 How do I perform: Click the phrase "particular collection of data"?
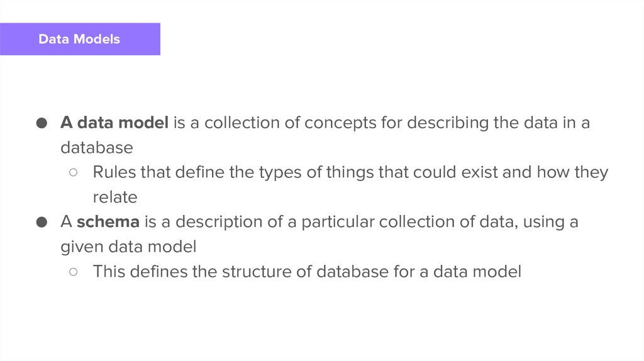tap(404, 222)
